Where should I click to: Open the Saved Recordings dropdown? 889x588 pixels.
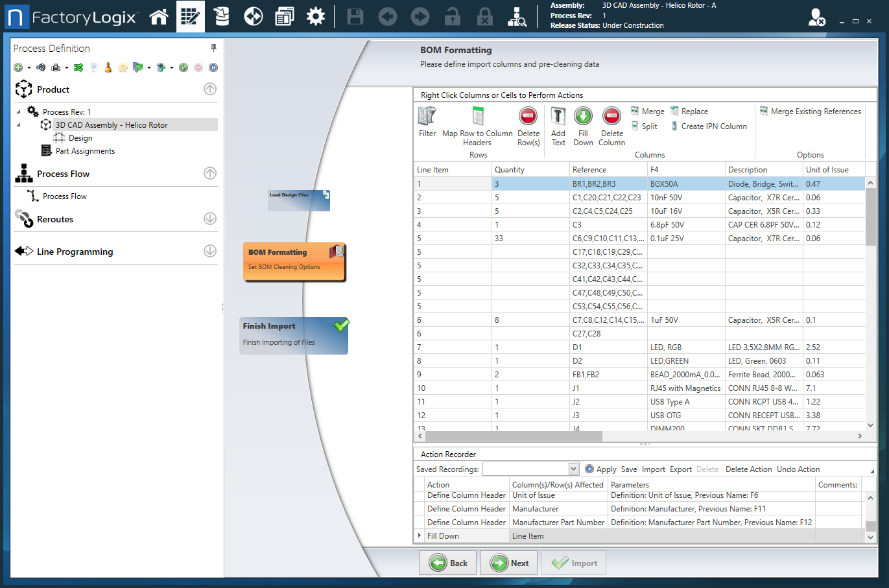coord(573,469)
